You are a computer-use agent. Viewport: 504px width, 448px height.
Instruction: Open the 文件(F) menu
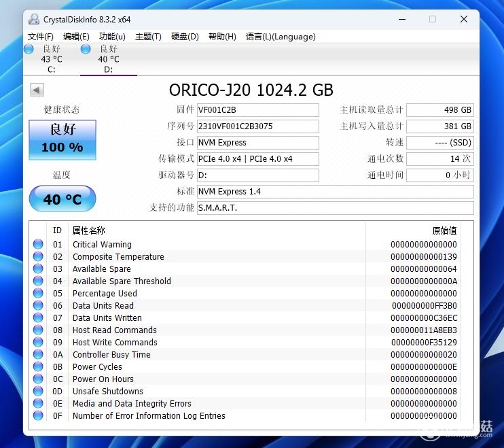pyautogui.click(x=41, y=37)
